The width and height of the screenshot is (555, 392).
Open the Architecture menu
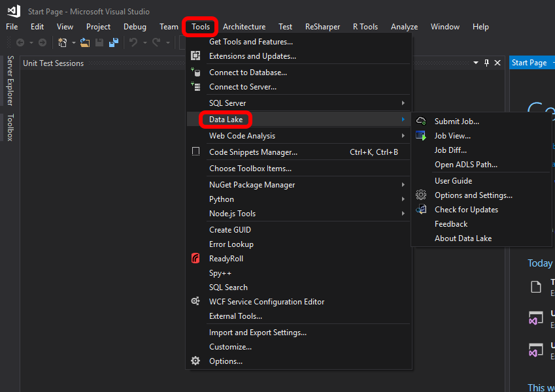(x=244, y=27)
